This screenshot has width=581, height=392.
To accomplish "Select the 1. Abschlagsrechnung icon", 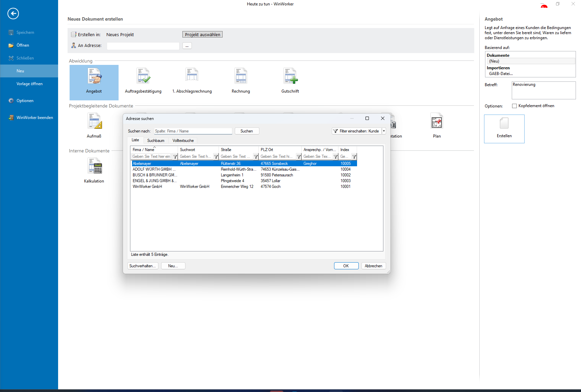I will click(192, 76).
